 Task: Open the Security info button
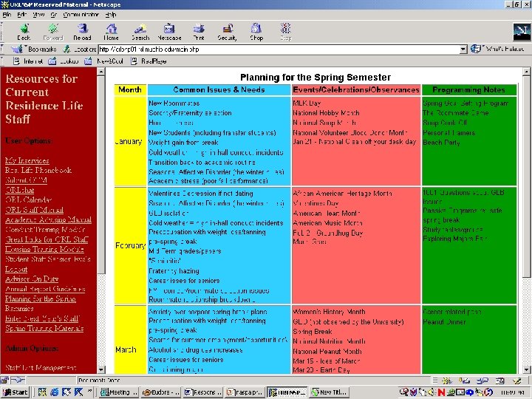tap(227, 33)
